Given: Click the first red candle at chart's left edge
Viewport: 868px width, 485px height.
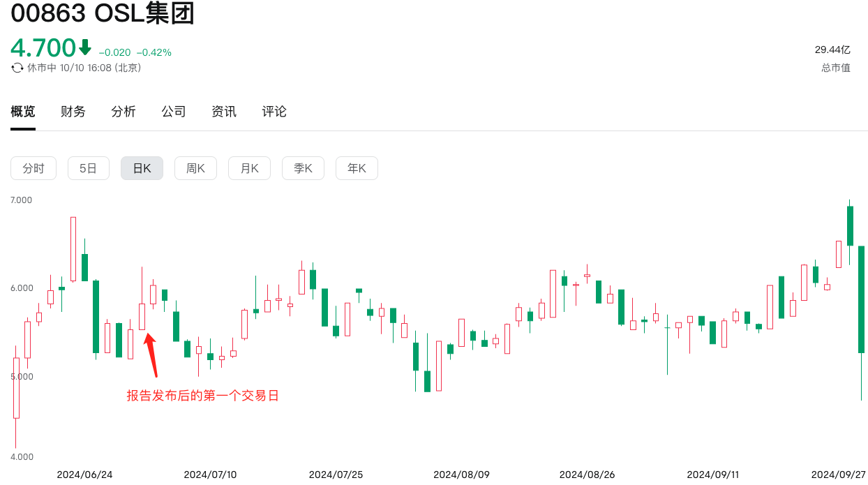Looking at the screenshot, I should tap(16, 388).
